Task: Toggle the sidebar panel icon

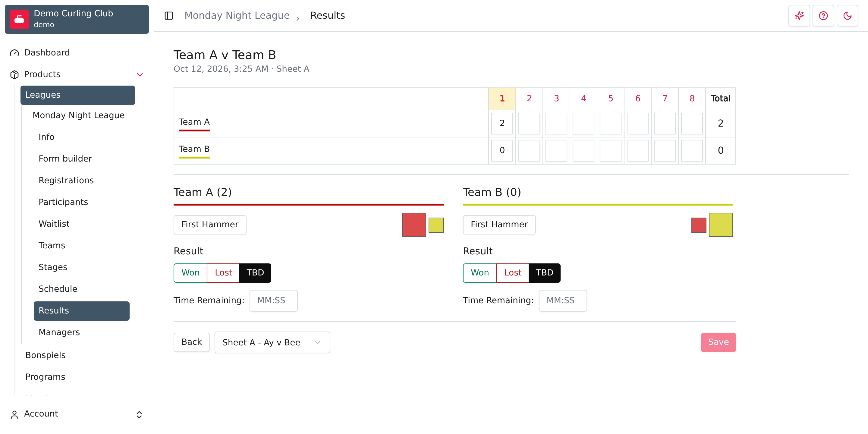Action: click(168, 15)
